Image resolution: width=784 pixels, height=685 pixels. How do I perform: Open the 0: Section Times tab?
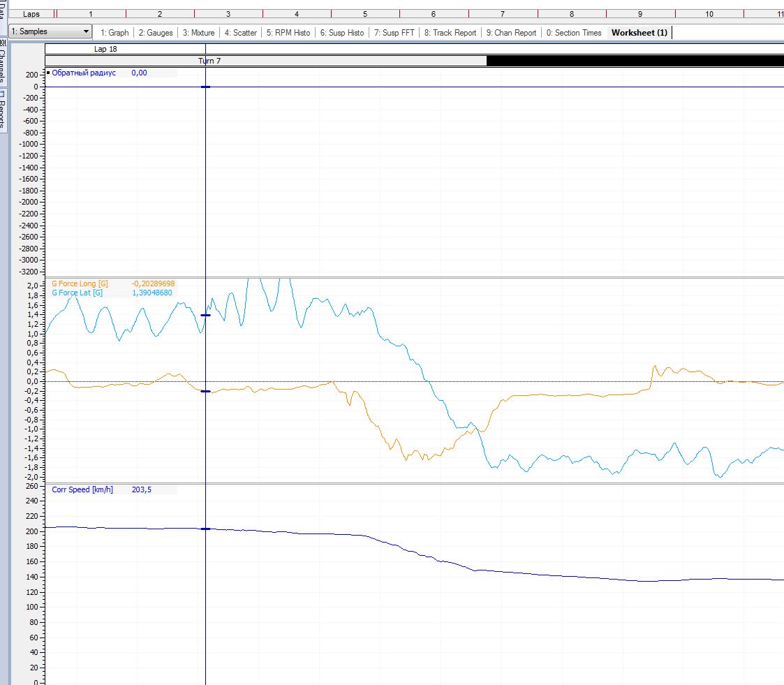(573, 33)
